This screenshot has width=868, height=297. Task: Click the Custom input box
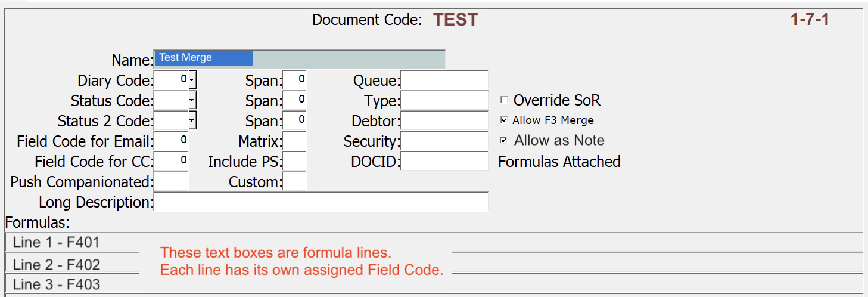pyautogui.click(x=294, y=182)
